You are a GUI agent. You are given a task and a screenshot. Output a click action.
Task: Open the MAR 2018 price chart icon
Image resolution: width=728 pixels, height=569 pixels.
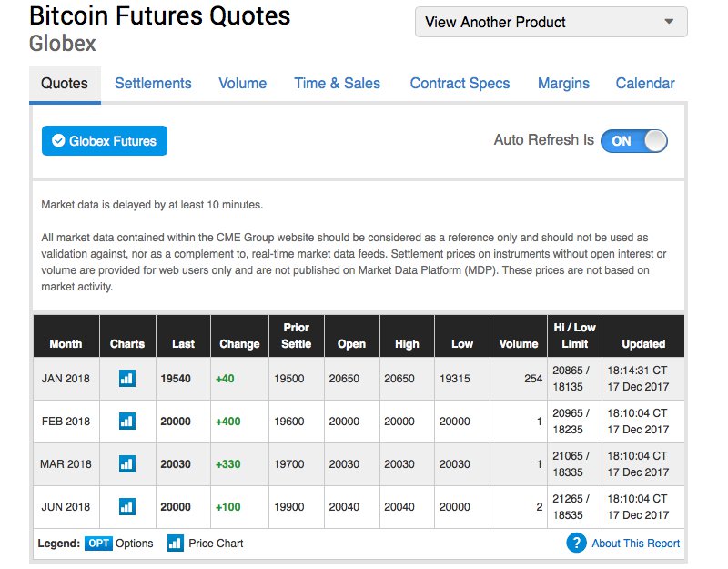tap(127, 464)
